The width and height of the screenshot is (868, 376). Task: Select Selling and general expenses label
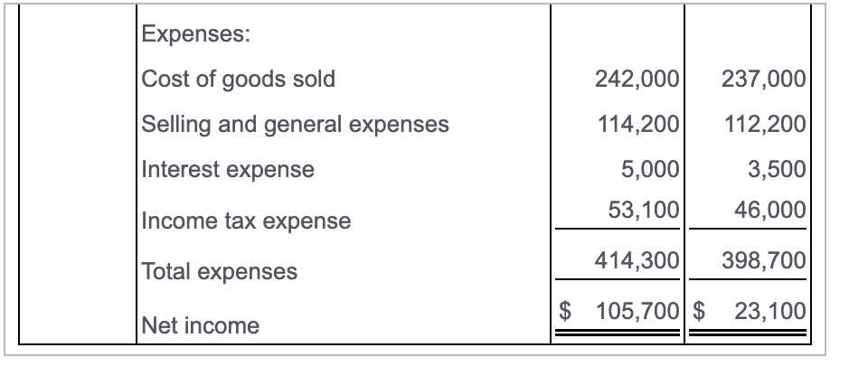coord(296,124)
